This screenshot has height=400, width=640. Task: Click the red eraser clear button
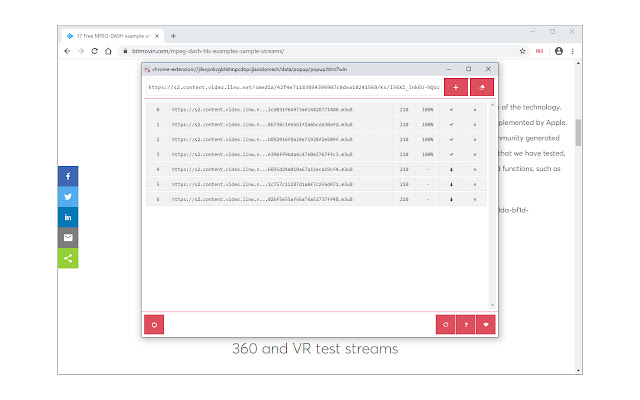tap(483, 87)
